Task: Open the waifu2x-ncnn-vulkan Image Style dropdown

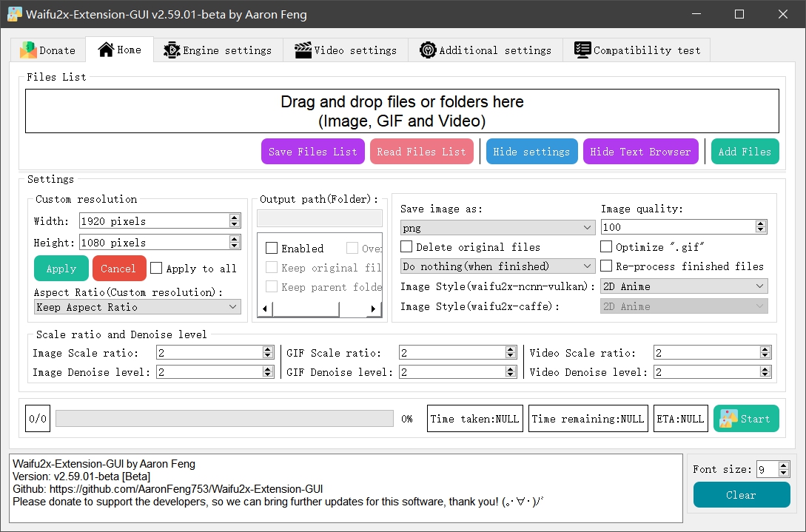Action: [x=684, y=286]
